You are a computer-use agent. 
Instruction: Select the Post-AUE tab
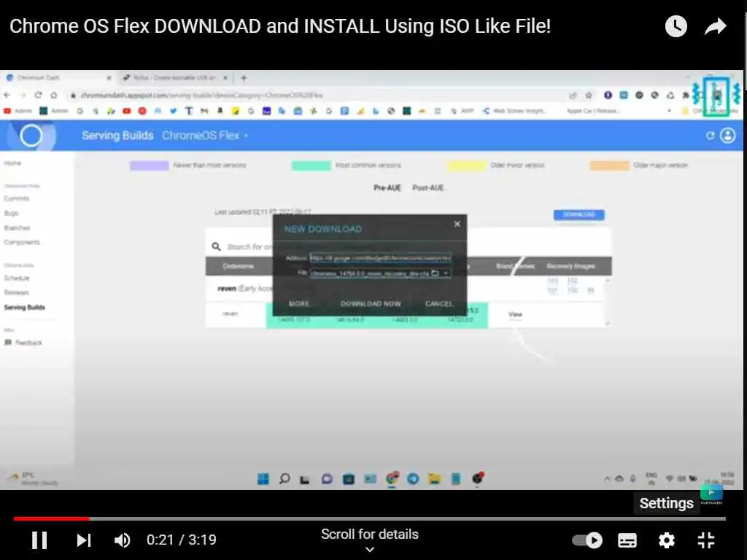[427, 187]
